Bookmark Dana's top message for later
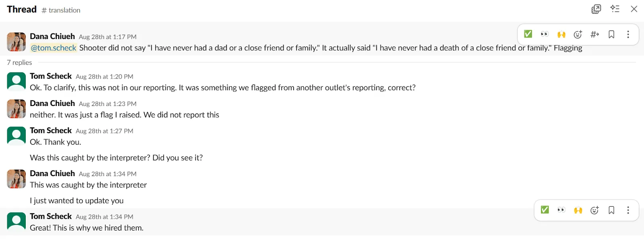644x241 pixels. pos(611,34)
